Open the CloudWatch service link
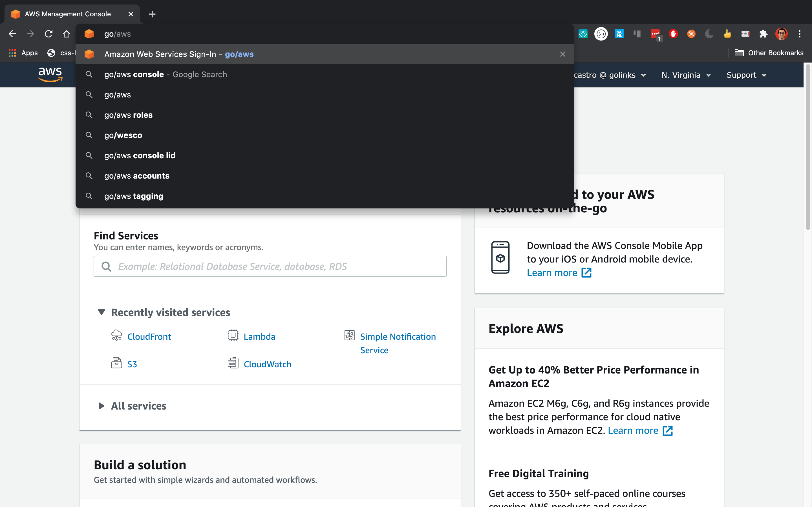Image resolution: width=812 pixels, height=507 pixels. [267, 364]
